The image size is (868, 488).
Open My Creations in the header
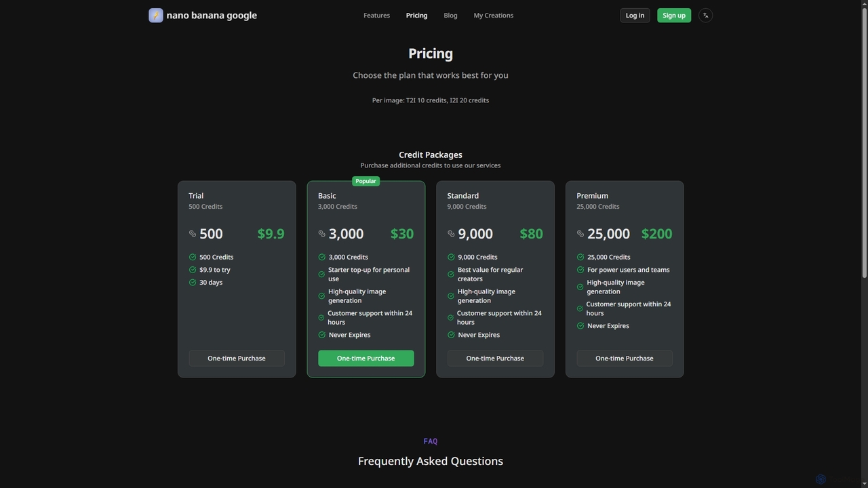(x=493, y=16)
